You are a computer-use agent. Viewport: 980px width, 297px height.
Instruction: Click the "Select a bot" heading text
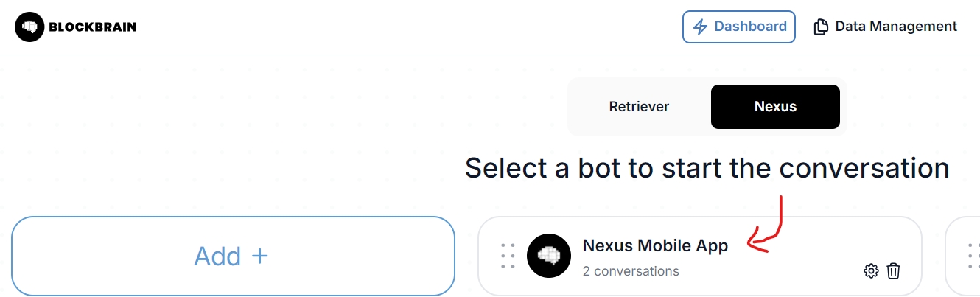[x=707, y=168]
